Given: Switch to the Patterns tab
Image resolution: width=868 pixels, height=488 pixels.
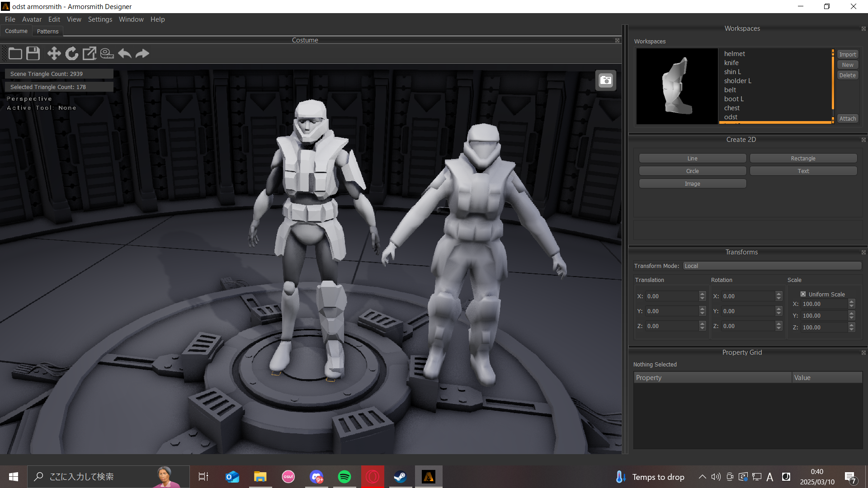Looking at the screenshot, I should coord(47,32).
